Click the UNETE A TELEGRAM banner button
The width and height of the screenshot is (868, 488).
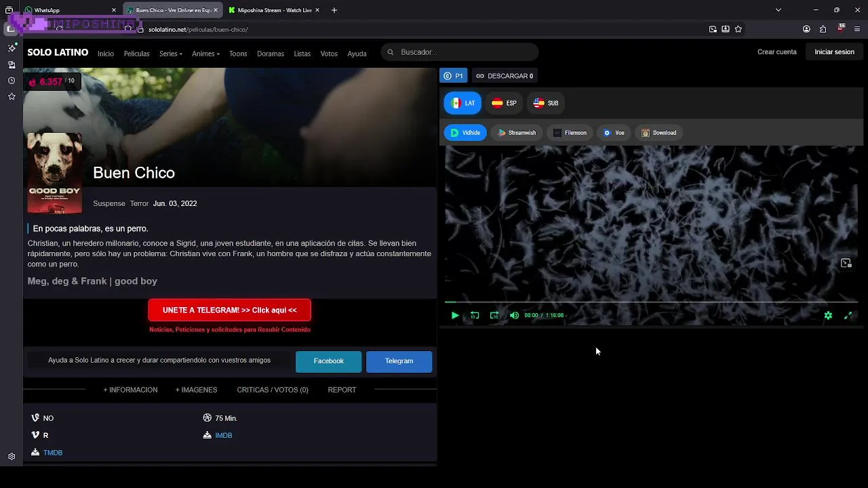tap(230, 310)
